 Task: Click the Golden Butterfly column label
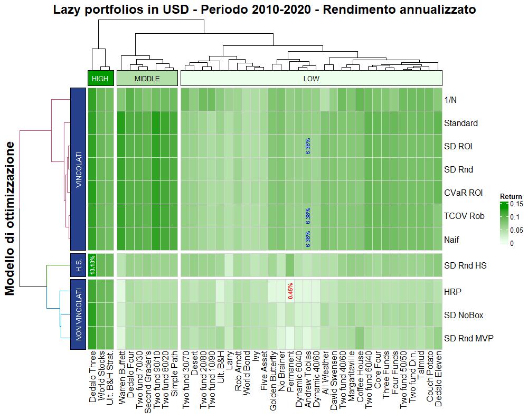click(x=272, y=381)
